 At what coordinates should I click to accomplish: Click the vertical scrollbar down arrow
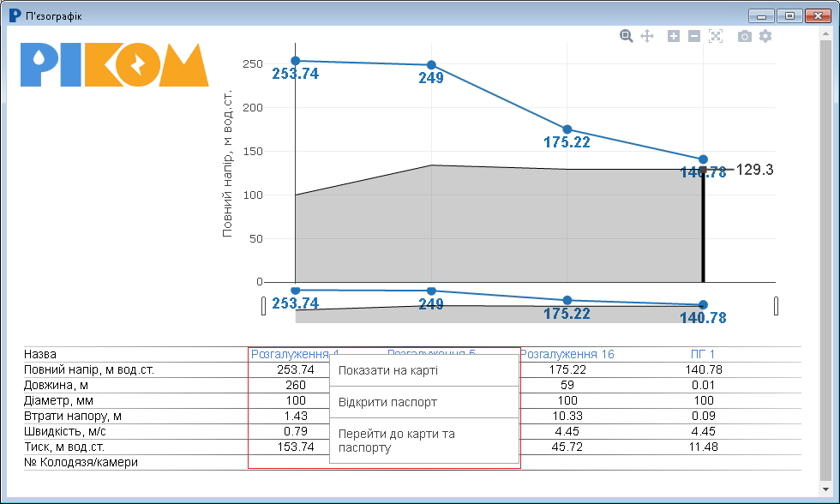825,489
